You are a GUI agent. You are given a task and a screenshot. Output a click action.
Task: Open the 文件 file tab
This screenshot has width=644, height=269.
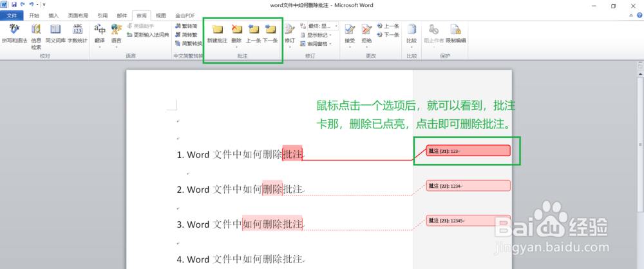coord(12,15)
